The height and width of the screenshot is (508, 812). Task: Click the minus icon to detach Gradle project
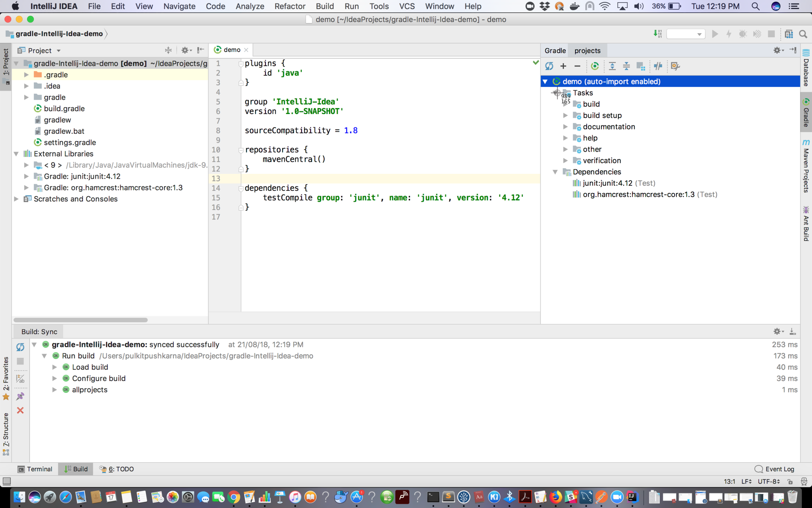[577, 66]
